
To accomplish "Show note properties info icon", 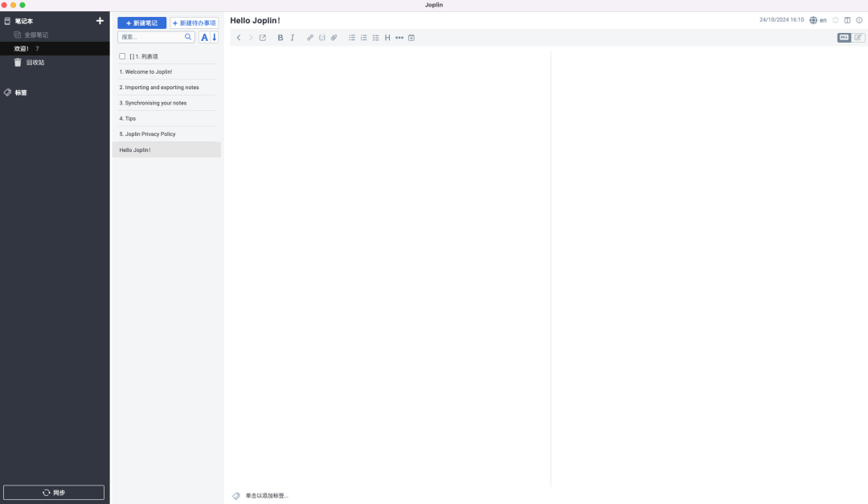I will pos(859,20).
